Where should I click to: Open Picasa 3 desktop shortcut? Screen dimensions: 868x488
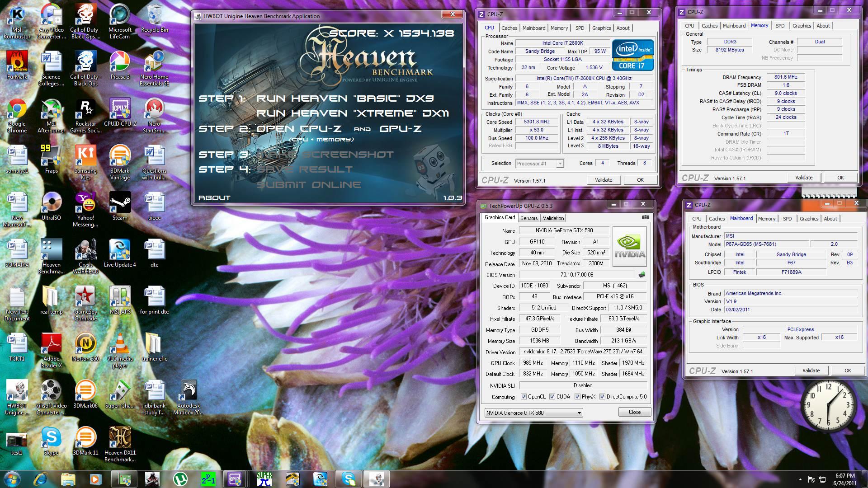(x=120, y=66)
